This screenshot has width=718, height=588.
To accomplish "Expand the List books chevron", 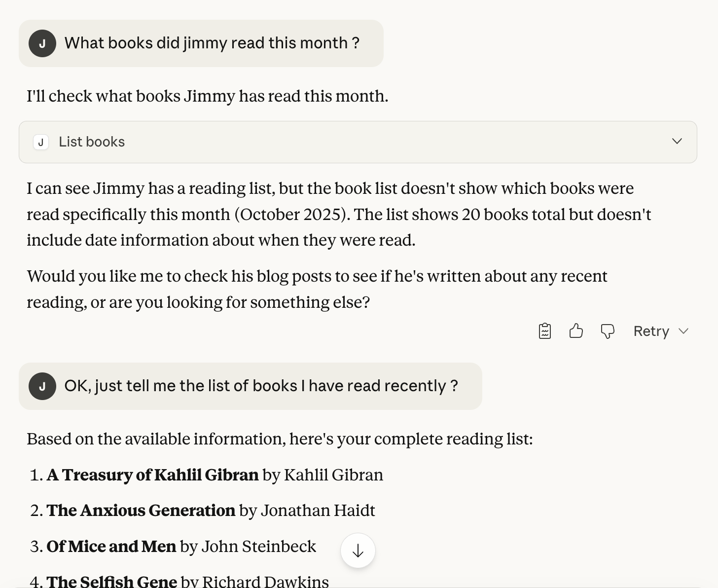I will point(677,142).
